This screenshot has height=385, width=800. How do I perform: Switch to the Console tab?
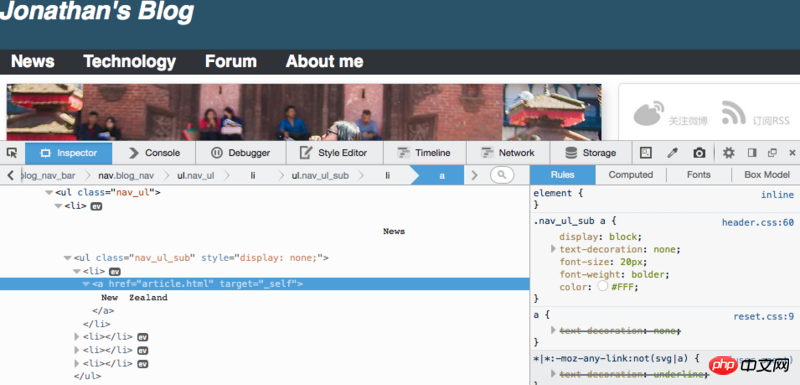[x=154, y=153]
